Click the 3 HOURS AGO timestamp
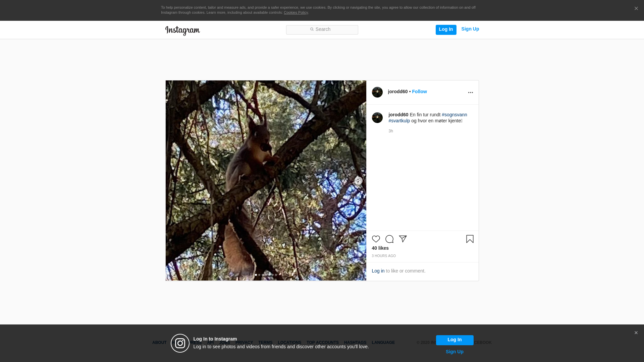 point(383,256)
